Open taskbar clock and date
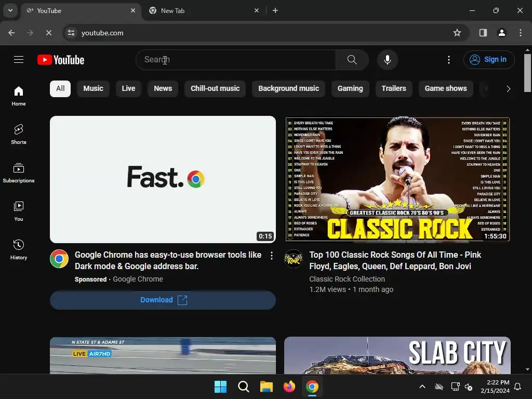Image resolution: width=532 pixels, height=399 pixels. [495, 387]
